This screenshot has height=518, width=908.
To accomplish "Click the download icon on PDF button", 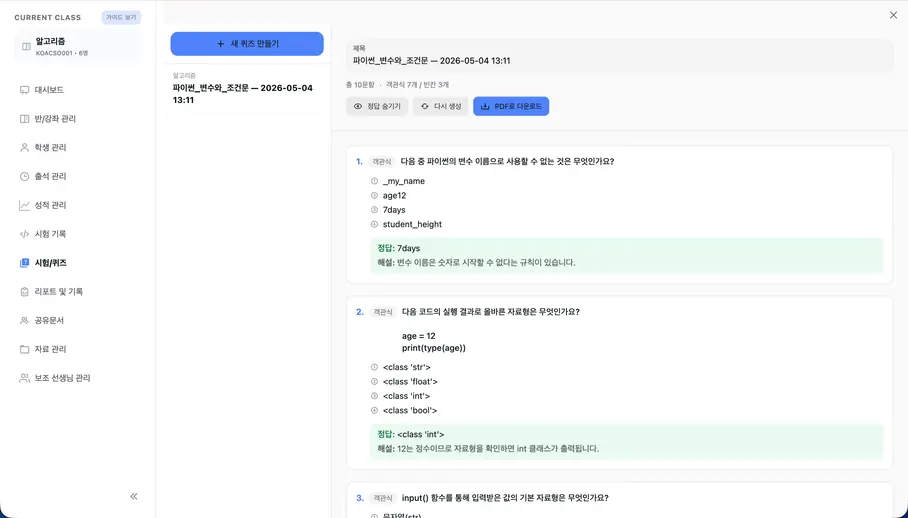I will pos(485,106).
